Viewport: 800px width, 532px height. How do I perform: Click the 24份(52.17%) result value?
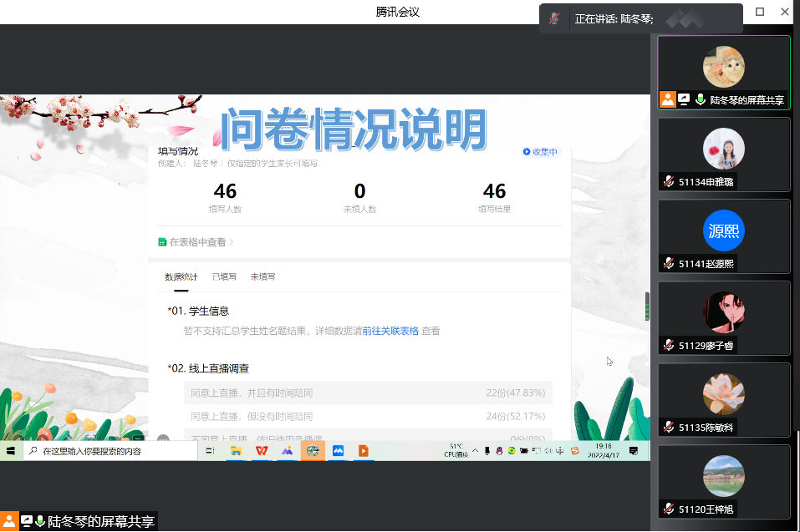(x=515, y=416)
